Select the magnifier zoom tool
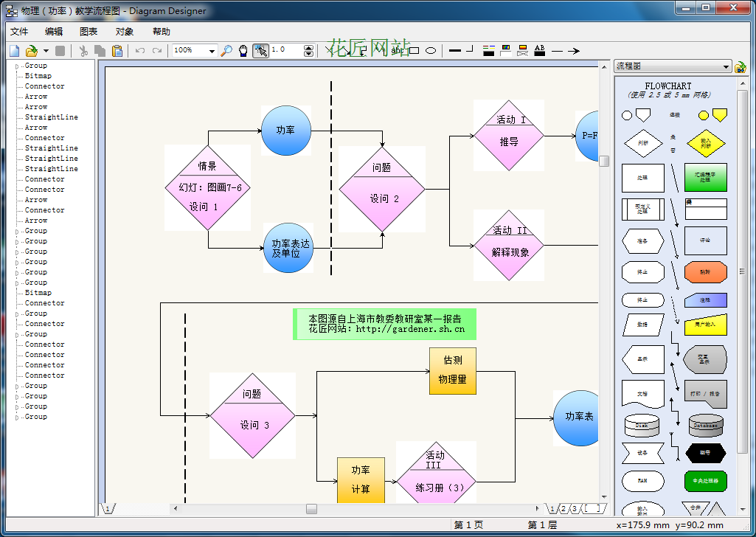 tap(226, 51)
